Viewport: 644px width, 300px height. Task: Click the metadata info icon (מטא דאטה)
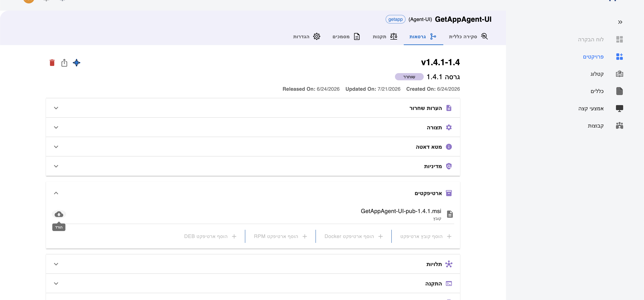[449, 147]
